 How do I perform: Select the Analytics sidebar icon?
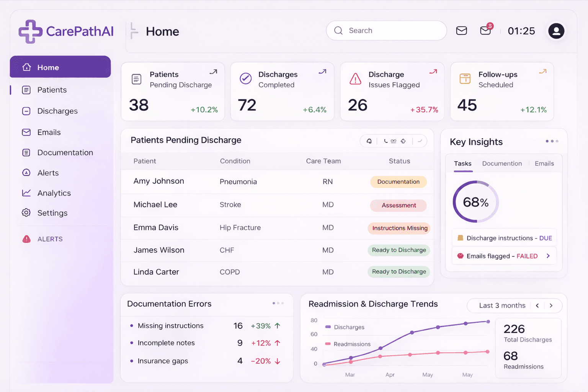point(26,193)
